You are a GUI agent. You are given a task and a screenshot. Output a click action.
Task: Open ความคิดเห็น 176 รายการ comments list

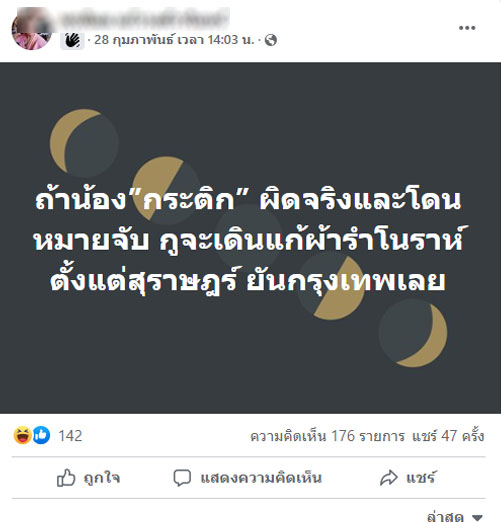coord(327,436)
